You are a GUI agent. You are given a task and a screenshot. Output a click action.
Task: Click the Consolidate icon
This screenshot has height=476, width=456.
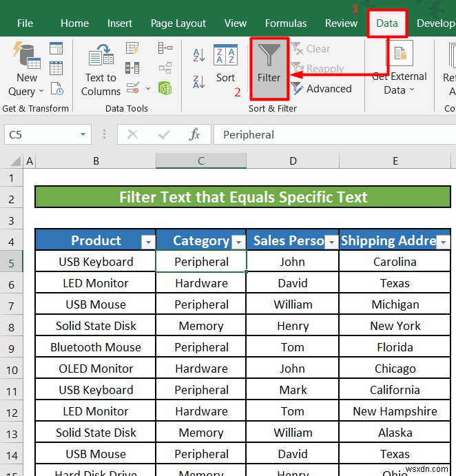[165, 48]
